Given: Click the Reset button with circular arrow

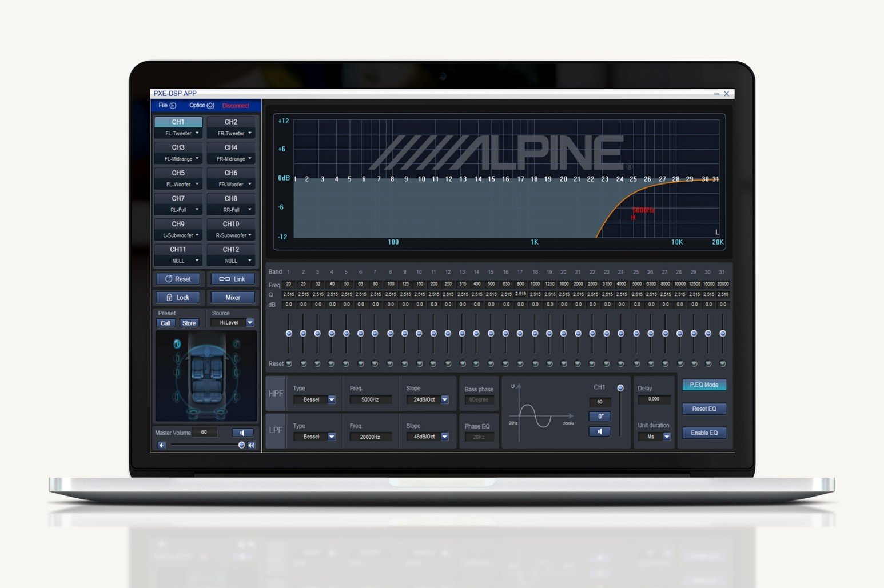Looking at the screenshot, I should click(178, 279).
